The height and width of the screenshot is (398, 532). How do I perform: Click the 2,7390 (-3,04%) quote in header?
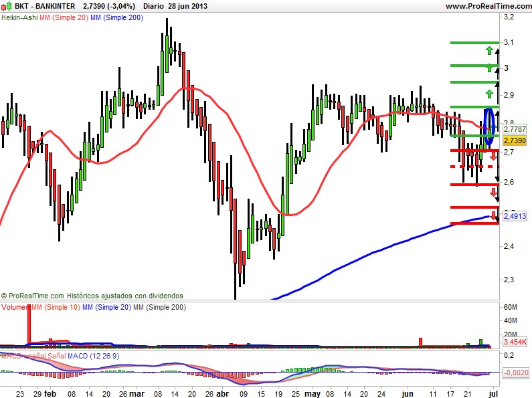[108, 6]
